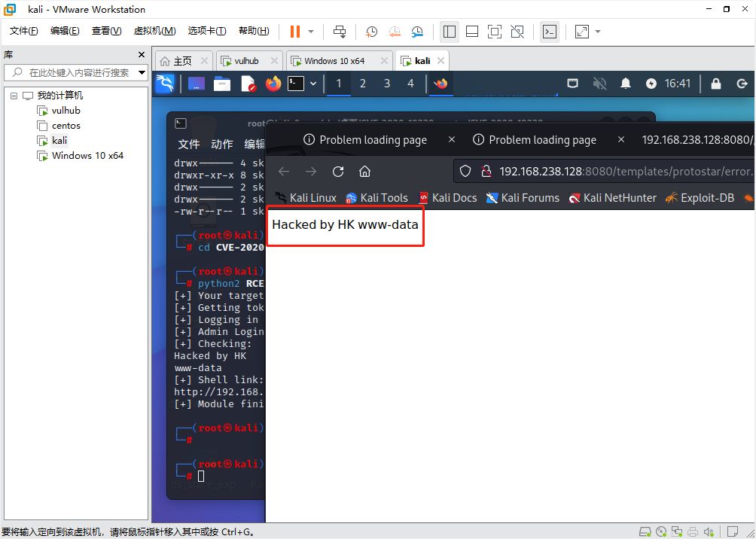
Task: Click the send Ctrl+Alt+Del toolbar icon
Action: tap(340, 32)
